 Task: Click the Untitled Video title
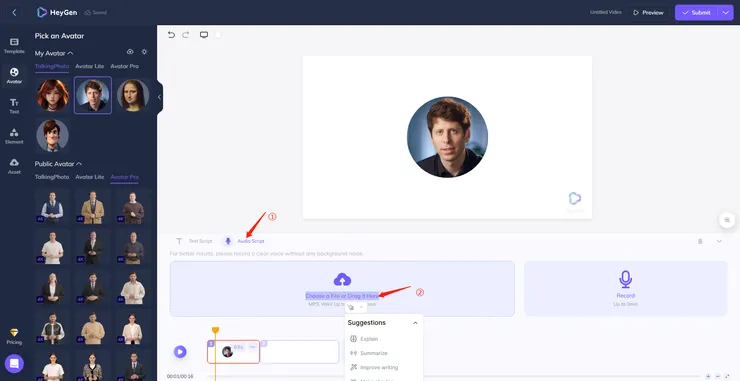click(605, 12)
